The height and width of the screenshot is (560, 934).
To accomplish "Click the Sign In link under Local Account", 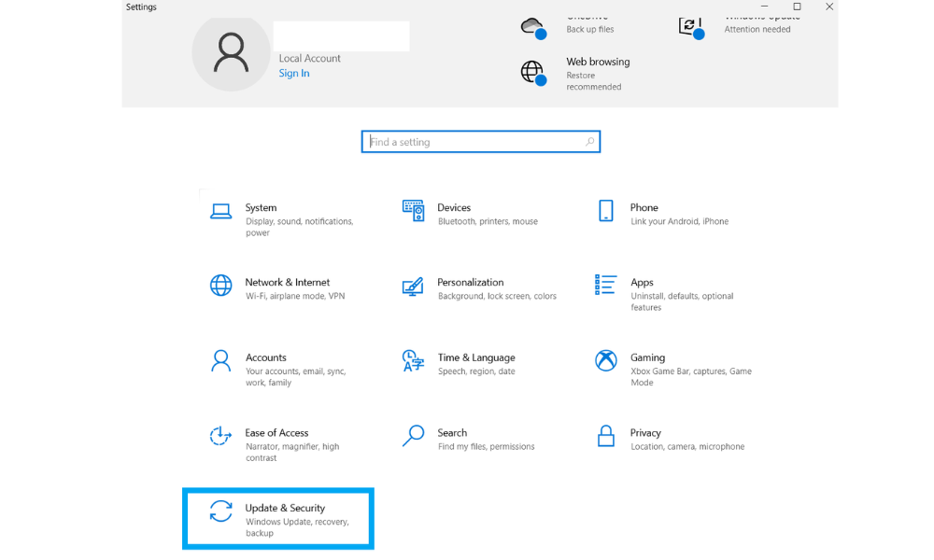I will click(293, 73).
